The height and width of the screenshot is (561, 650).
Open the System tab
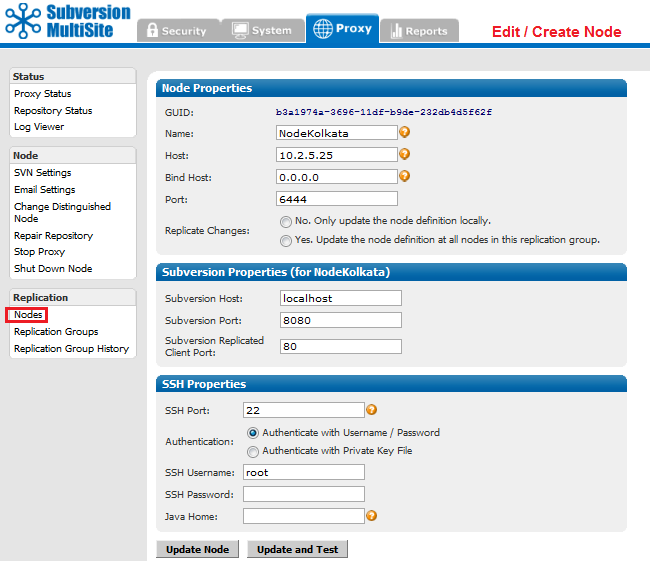(263, 30)
